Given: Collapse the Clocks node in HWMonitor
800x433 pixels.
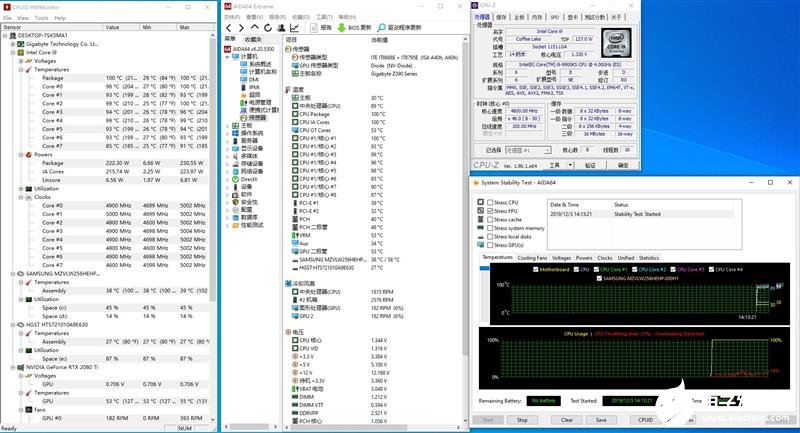Looking at the screenshot, I should tap(21, 197).
